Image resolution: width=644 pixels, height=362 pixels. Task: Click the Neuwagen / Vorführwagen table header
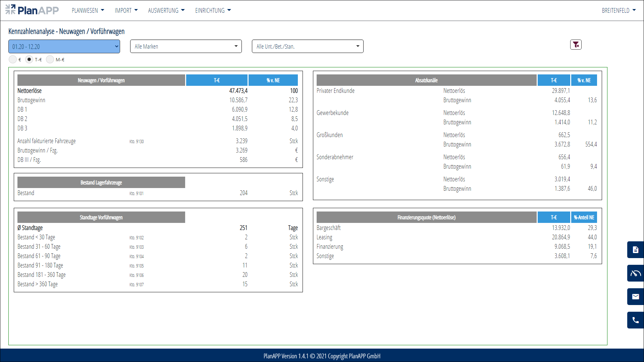click(101, 80)
